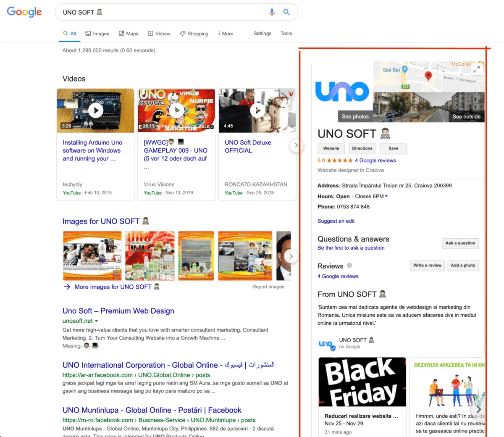Play the WWGC GAMEPLAY 009 video

coord(176,111)
